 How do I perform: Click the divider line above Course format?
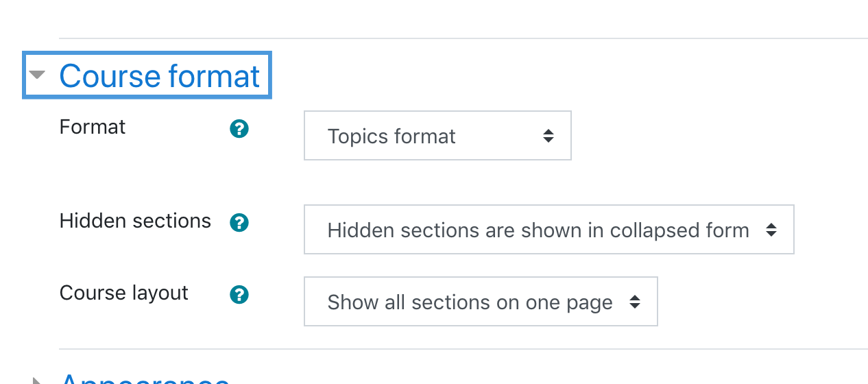click(x=463, y=38)
